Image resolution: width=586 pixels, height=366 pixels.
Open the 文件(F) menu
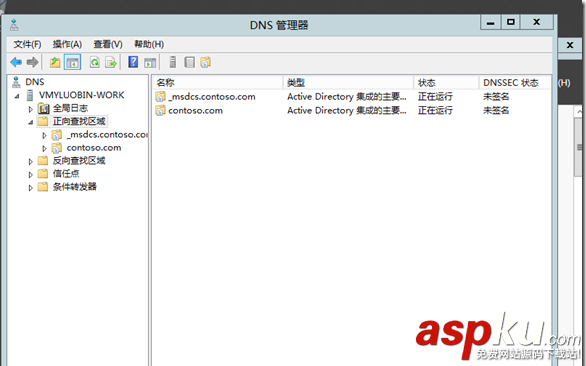[27, 44]
